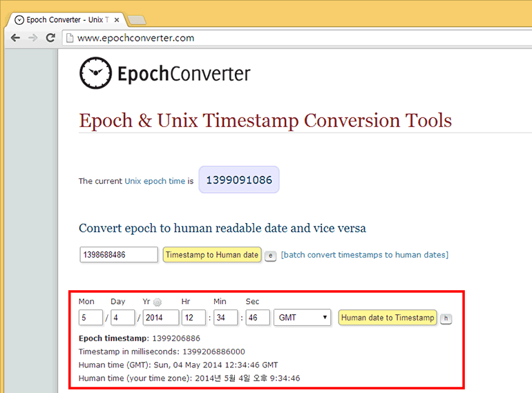532x393 pixels.
Task: Focus the Yr field containing 2014
Action: pos(160,318)
